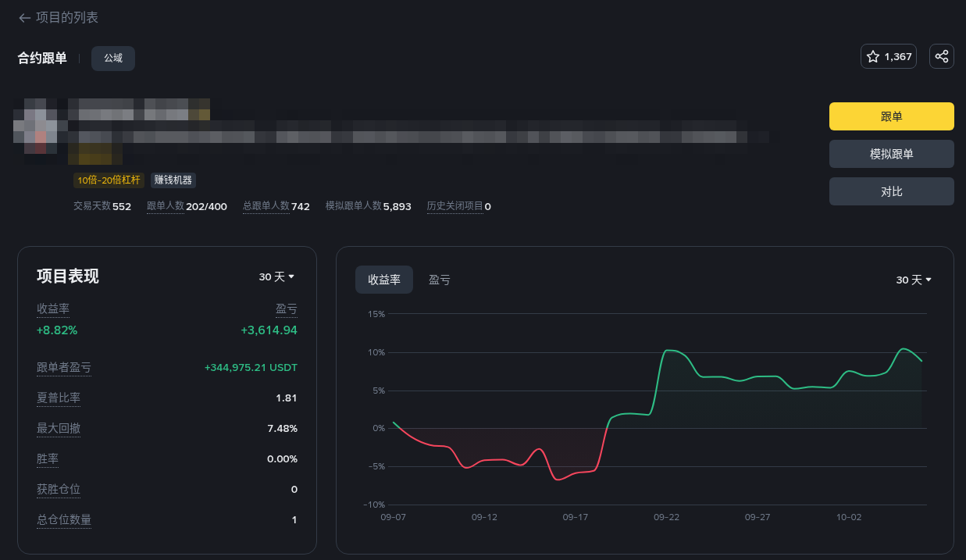Click the 胜率 label
The image size is (966, 560).
(48, 458)
